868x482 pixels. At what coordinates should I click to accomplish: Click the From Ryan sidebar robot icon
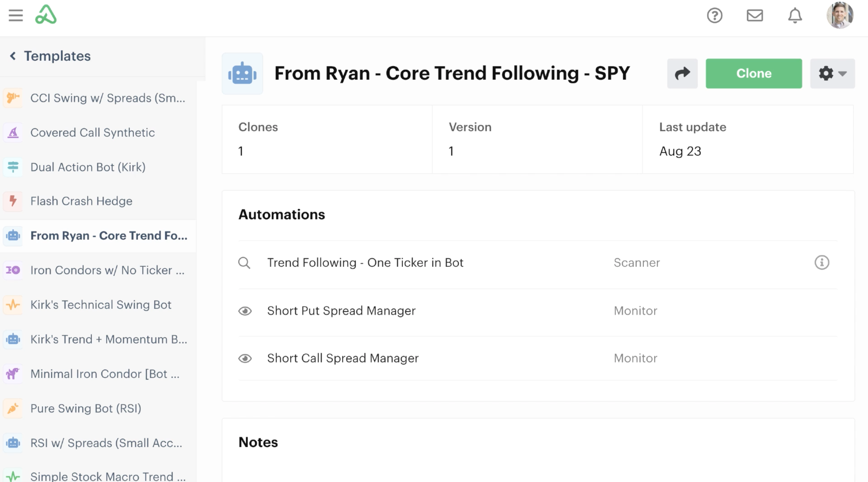[x=13, y=236]
